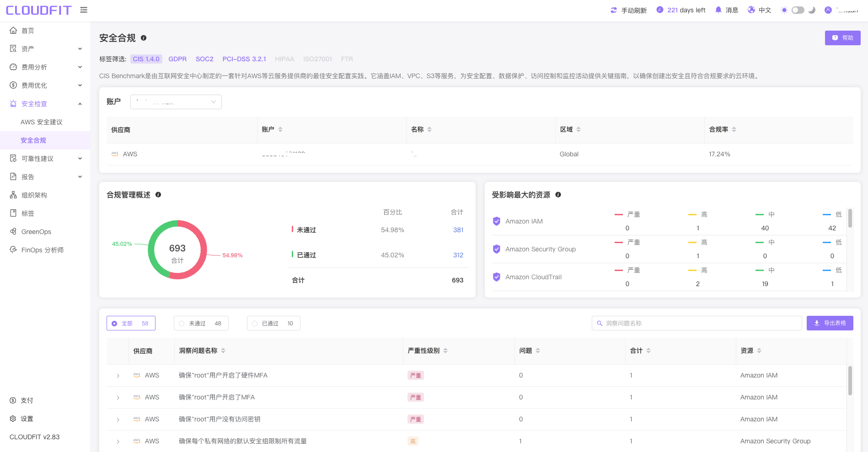This screenshot has width=868, height=452.
Task: Select the 全部 58 radio option
Action: [131, 323]
